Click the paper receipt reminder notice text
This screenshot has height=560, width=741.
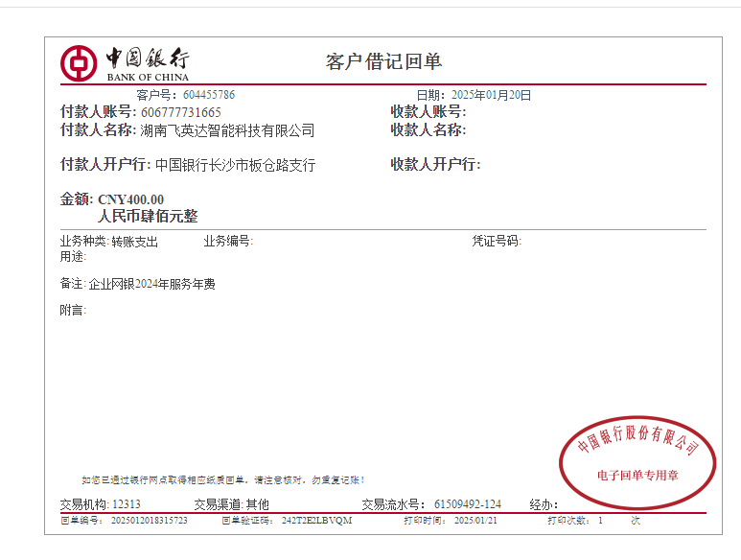(223, 480)
